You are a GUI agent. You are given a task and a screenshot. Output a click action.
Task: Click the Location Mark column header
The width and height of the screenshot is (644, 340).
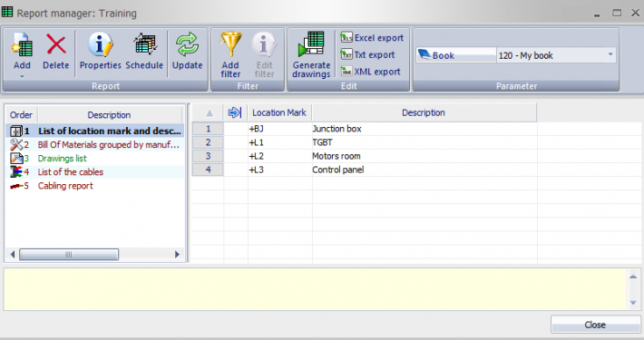pyautogui.click(x=278, y=112)
